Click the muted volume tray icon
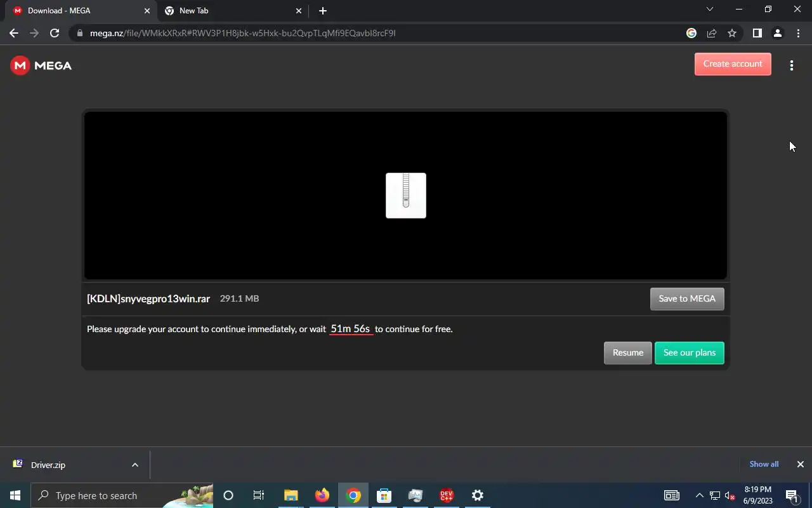The height and width of the screenshot is (508, 812). [x=730, y=495]
